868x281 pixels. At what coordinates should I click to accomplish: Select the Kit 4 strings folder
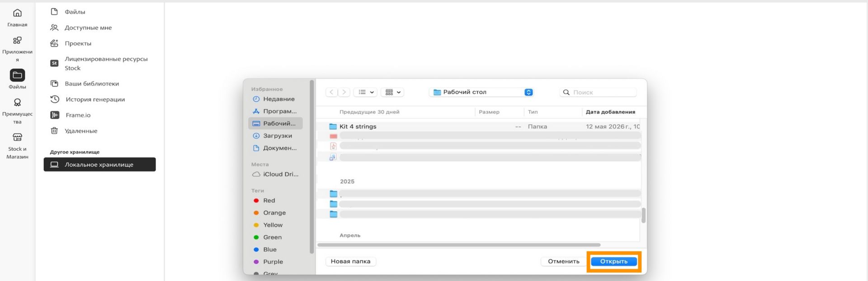[x=478, y=127]
